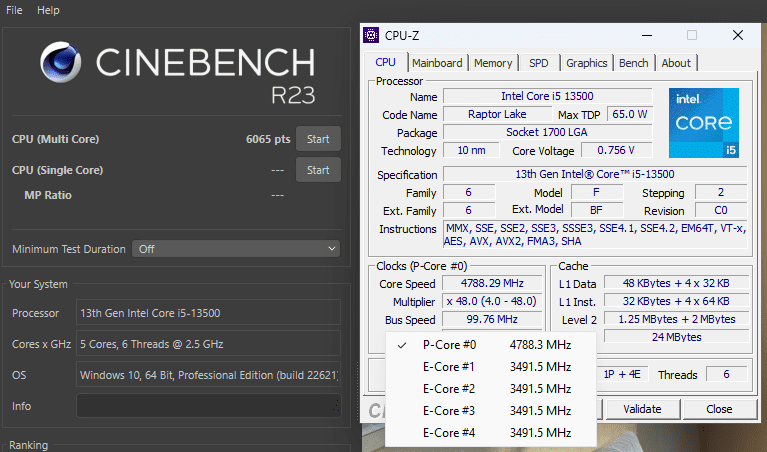Click the Package value Socket 1700 LGA
This screenshot has width=767, height=452.
click(547, 133)
